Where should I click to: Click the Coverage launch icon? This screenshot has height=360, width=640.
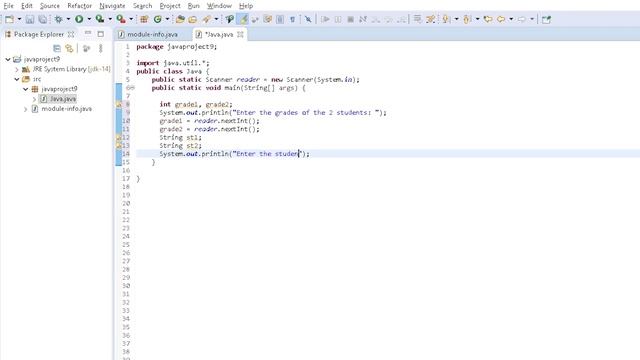(100, 19)
